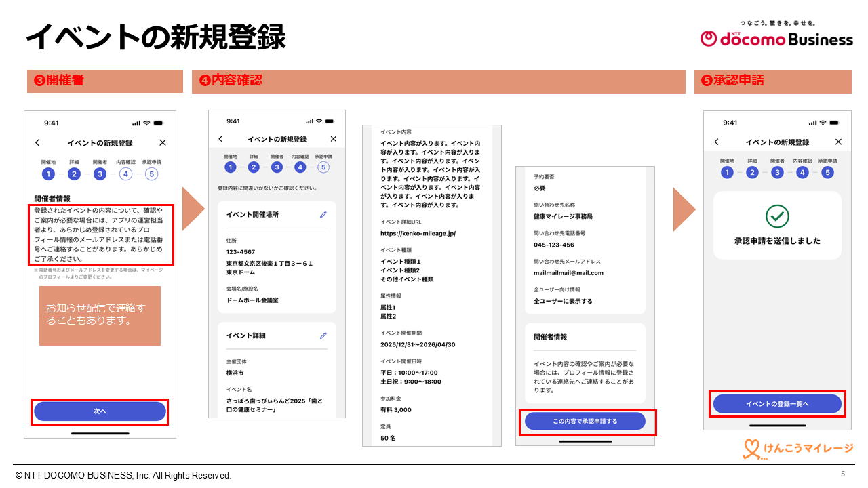Select step 2 詳細 on the 開催者 phone
This screenshot has width=868, height=488.
tap(74, 174)
